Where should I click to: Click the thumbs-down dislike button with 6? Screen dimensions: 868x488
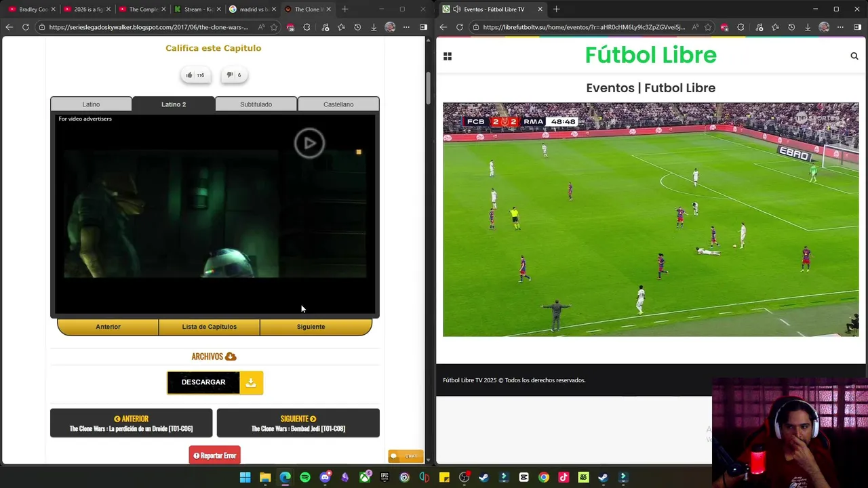[x=234, y=75]
